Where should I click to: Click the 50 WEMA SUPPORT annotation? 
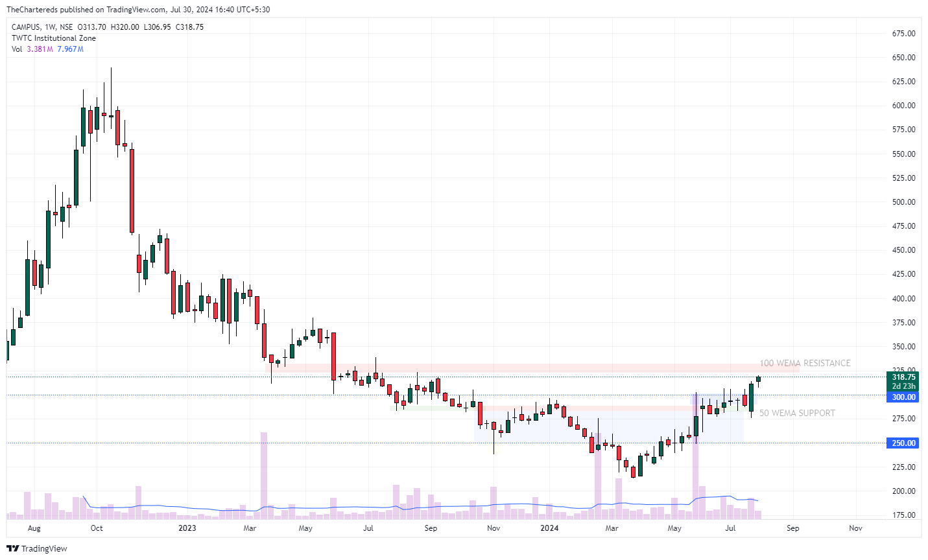click(797, 414)
